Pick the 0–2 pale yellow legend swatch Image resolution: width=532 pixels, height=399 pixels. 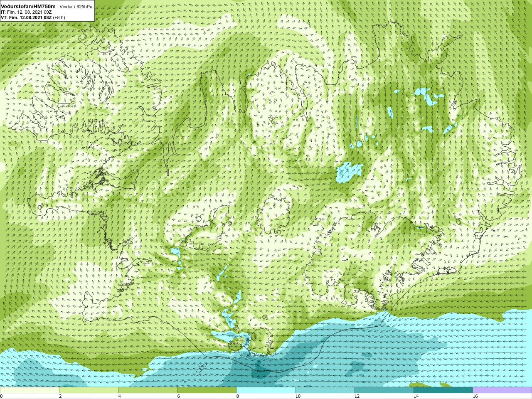[x=30, y=390]
